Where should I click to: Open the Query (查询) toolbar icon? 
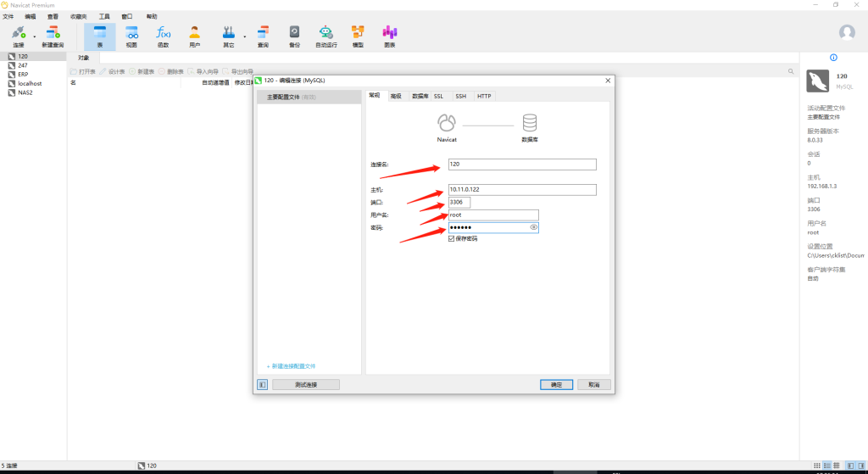[x=263, y=33]
